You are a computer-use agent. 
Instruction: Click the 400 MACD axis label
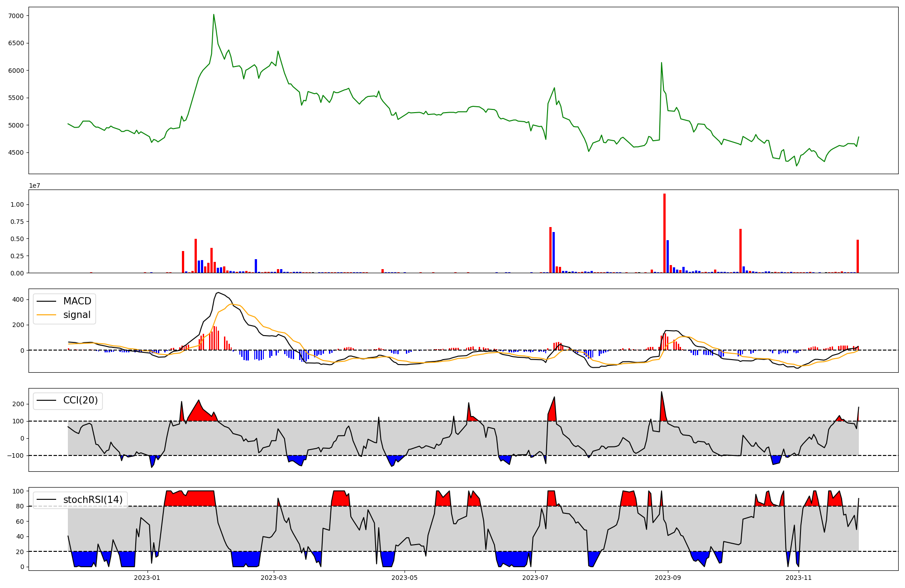pos(18,299)
